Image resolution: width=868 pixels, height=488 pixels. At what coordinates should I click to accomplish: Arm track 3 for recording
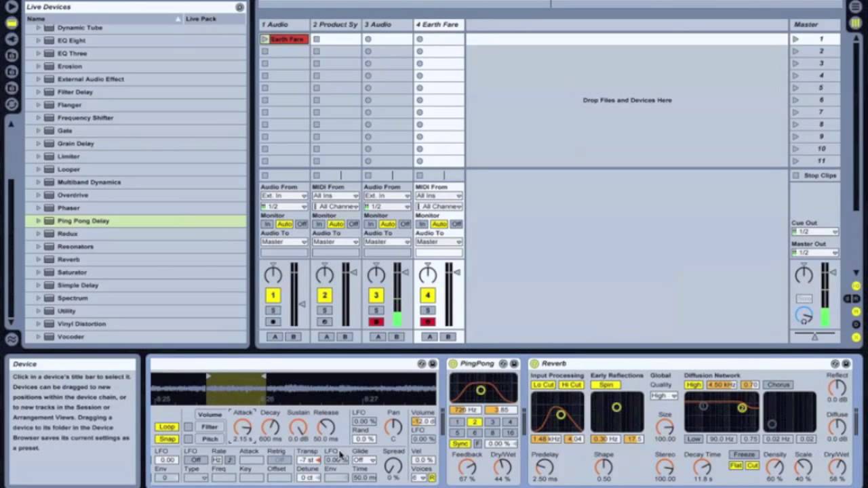(376, 322)
